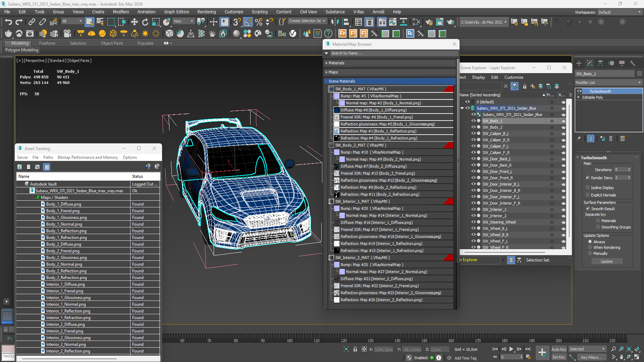This screenshot has height=362, width=644.
Task: Click Configure Modifier Sets icon
Action: [x=623, y=138]
